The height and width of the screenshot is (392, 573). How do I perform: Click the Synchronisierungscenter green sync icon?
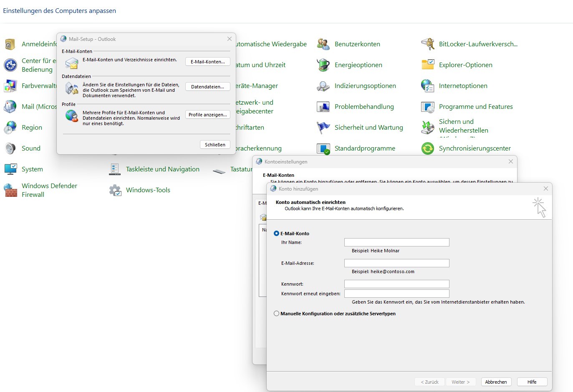coord(428,148)
